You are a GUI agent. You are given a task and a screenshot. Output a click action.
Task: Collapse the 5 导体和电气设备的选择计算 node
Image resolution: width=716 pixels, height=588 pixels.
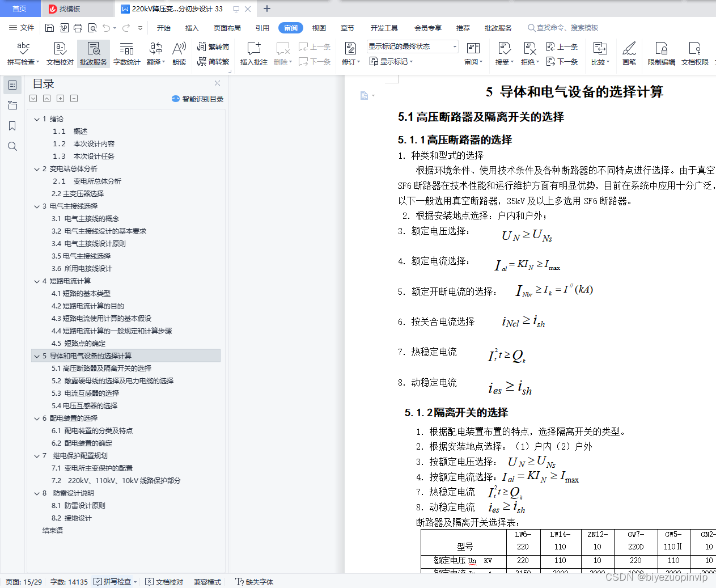pyautogui.click(x=37, y=356)
